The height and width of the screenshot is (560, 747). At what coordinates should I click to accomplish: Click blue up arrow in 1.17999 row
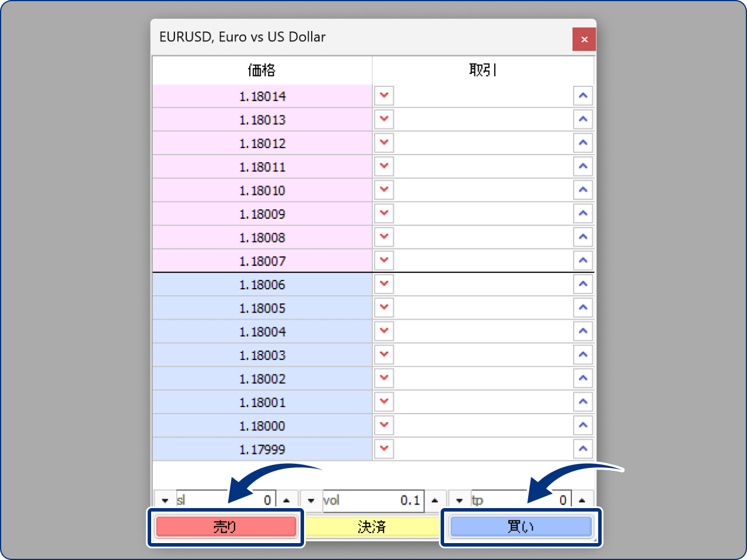pos(582,449)
